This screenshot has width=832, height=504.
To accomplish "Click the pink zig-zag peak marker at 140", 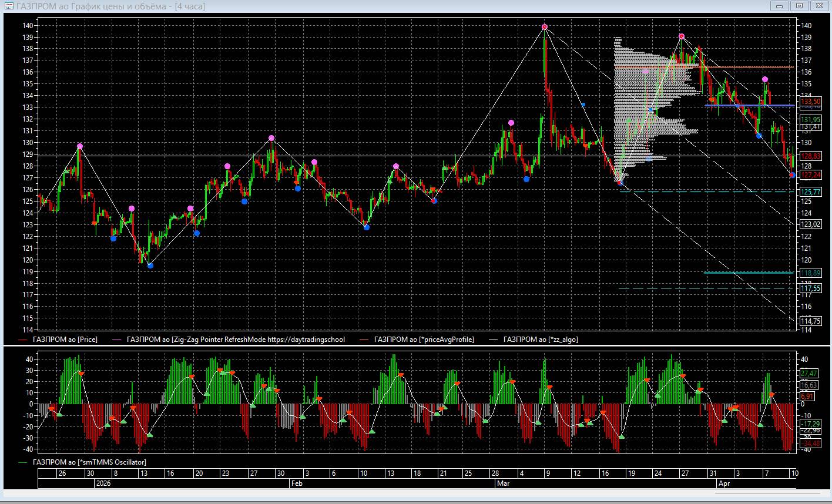I will pos(545,27).
